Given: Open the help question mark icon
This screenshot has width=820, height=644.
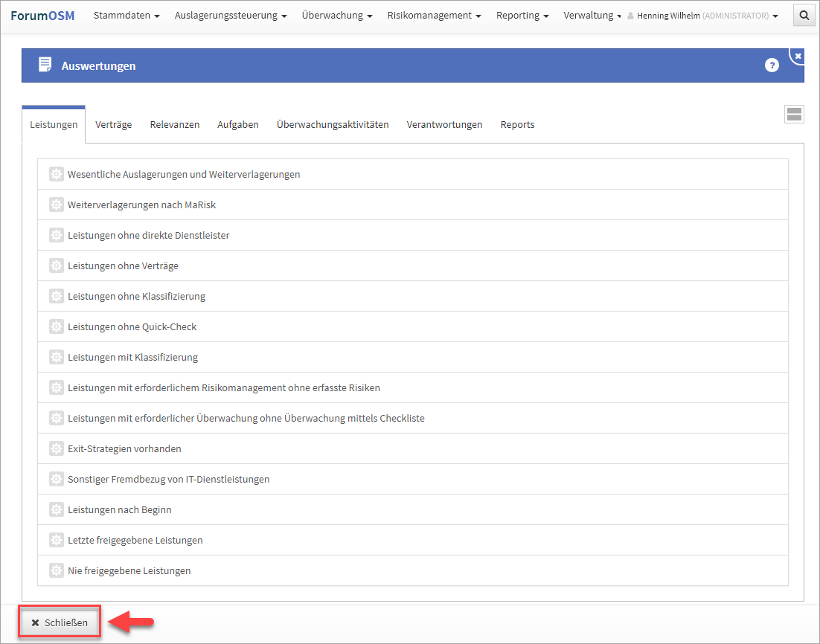Looking at the screenshot, I should pyautogui.click(x=772, y=65).
